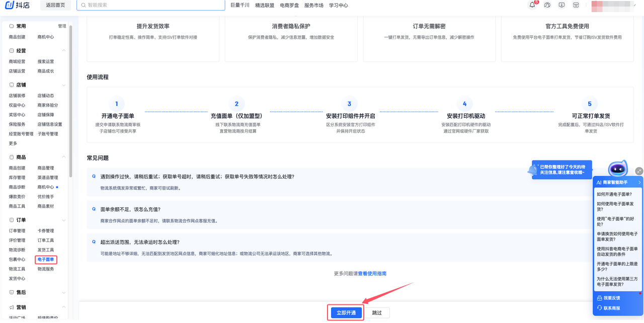Image resolution: width=644 pixels, height=323 pixels.
Task: Open 发货中心 in the sidebar
Action: (x=17, y=279)
